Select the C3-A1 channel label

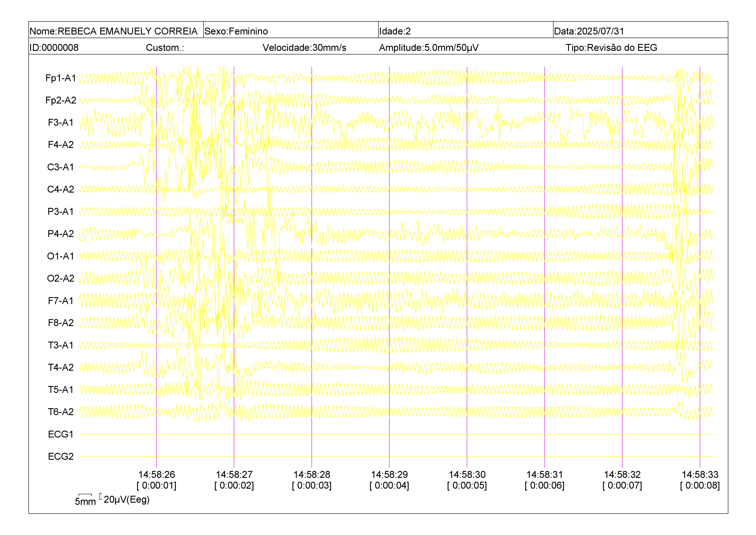click(x=61, y=167)
